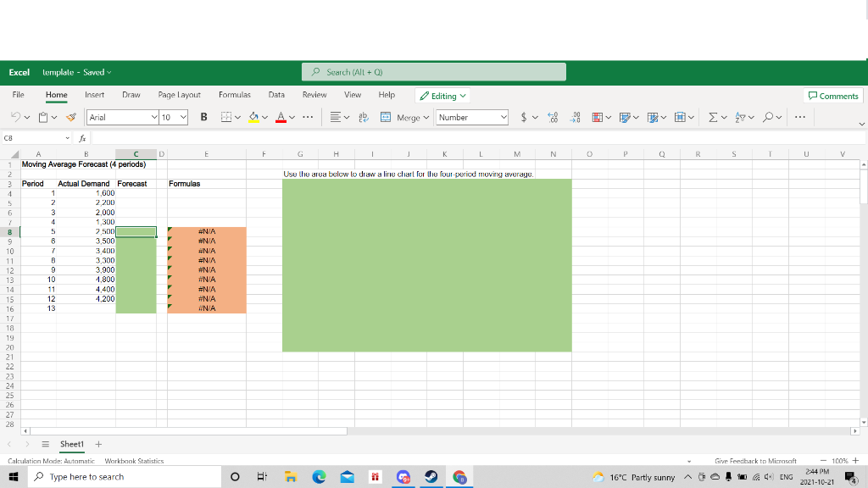Click the Search bar at the top
Image resolution: width=868 pixels, height=488 pixels.
(x=433, y=71)
